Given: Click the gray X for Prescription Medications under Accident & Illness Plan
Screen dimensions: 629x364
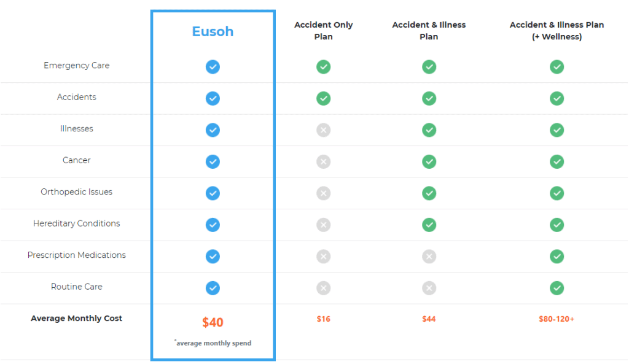Looking at the screenshot, I should (429, 256).
